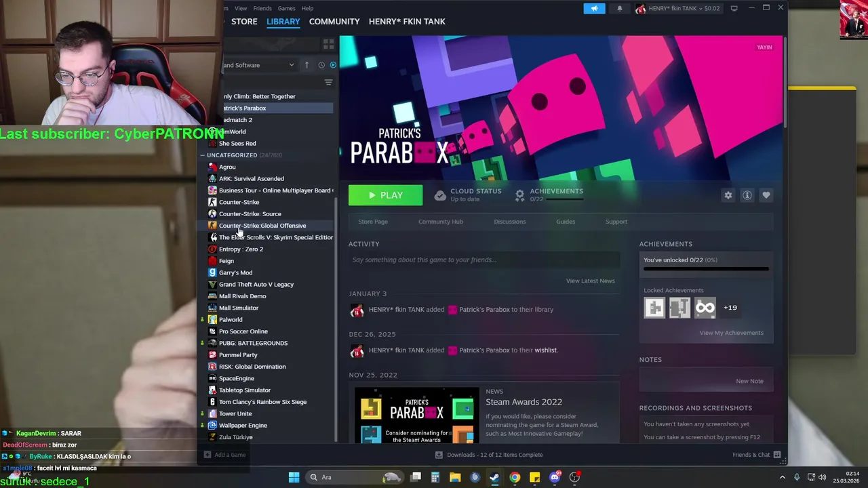Open Windows Start menu
This screenshot has height=488, width=868.
(294, 477)
